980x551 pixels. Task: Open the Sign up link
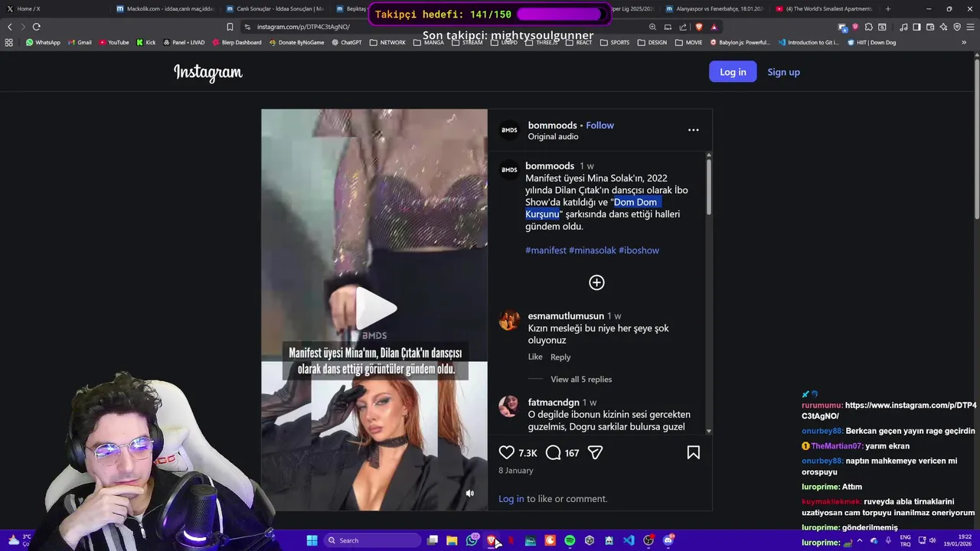pos(783,72)
